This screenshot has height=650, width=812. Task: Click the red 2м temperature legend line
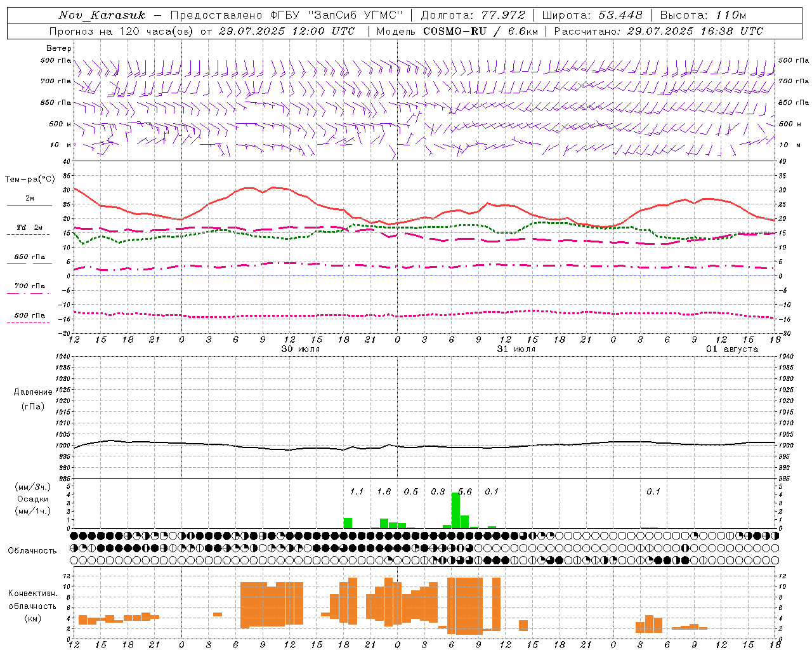[x=29, y=205]
